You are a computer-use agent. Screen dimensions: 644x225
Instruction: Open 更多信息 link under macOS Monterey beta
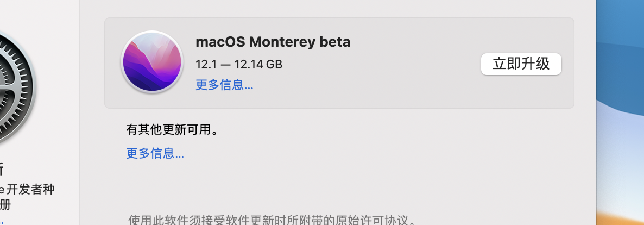224,85
